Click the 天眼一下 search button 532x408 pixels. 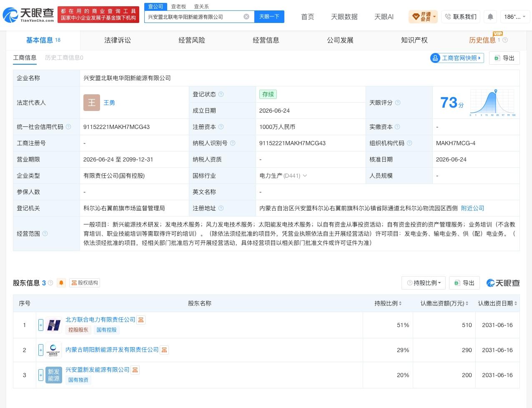[269, 17]
